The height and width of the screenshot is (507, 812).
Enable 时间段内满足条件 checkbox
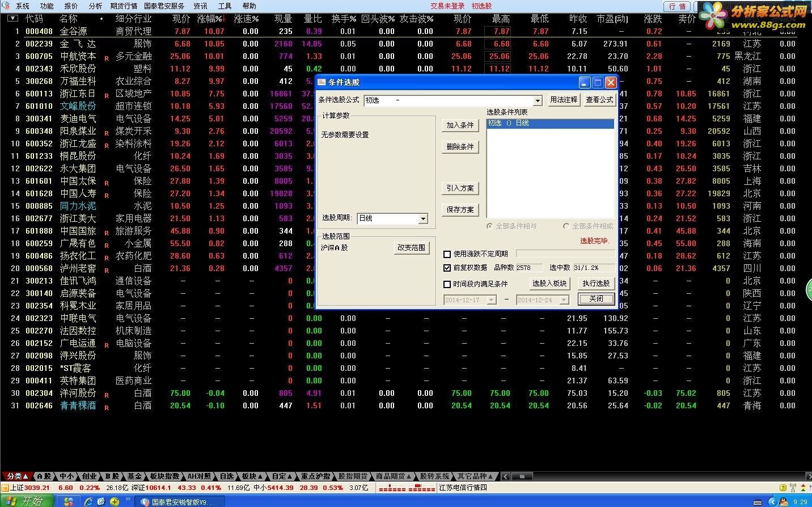click(447, 284)
